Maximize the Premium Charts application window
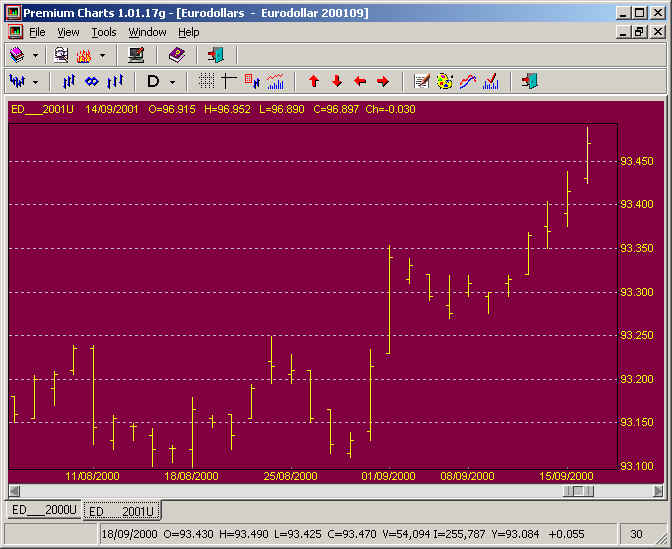Screen dimensions: 672x549 [x=639, y=13]
